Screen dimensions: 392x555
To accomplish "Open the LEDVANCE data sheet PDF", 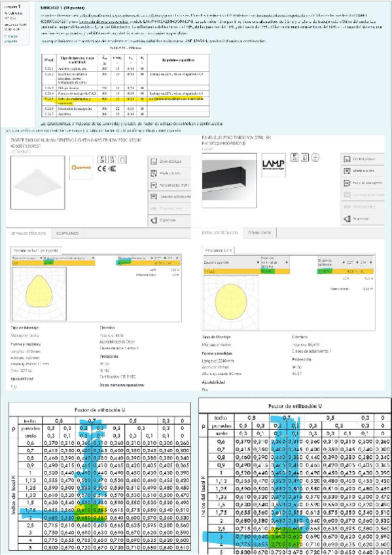I will pos(169,185).
